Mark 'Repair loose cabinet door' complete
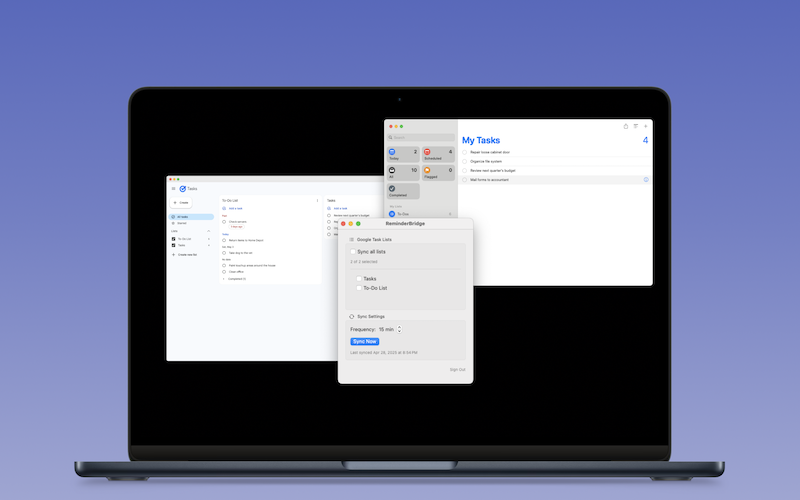This screenshot has width=800, height=500. pos(465,152)
